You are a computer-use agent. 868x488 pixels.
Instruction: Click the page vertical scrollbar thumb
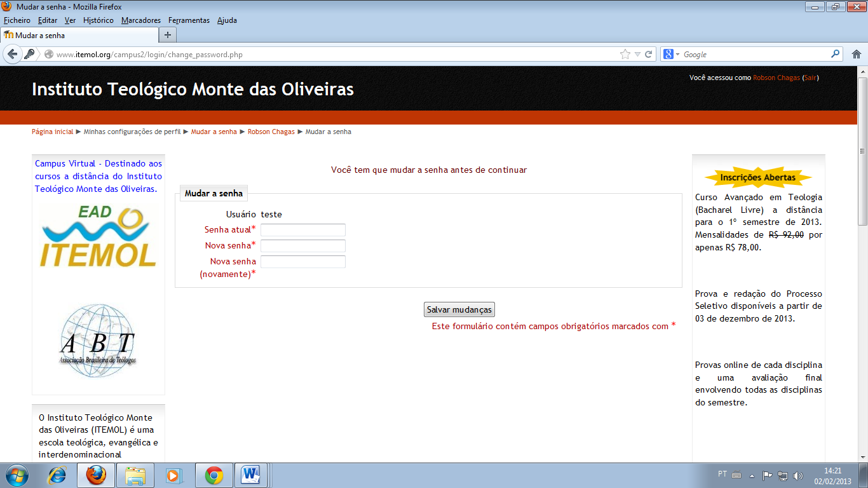tap(862, 151)
